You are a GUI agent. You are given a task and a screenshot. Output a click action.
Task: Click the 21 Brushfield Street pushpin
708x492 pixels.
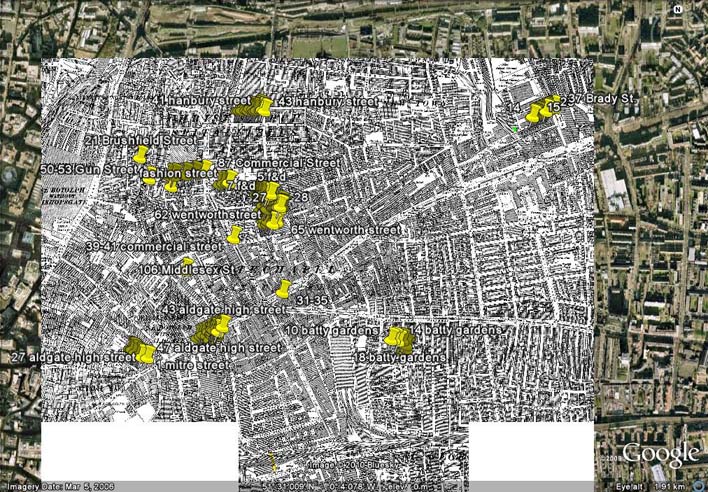tap(141, 155)
